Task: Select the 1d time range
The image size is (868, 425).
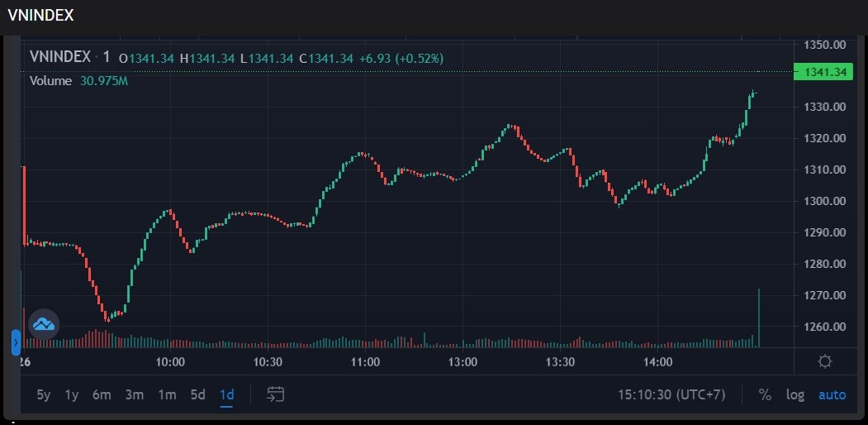Action: pos(226,394)
